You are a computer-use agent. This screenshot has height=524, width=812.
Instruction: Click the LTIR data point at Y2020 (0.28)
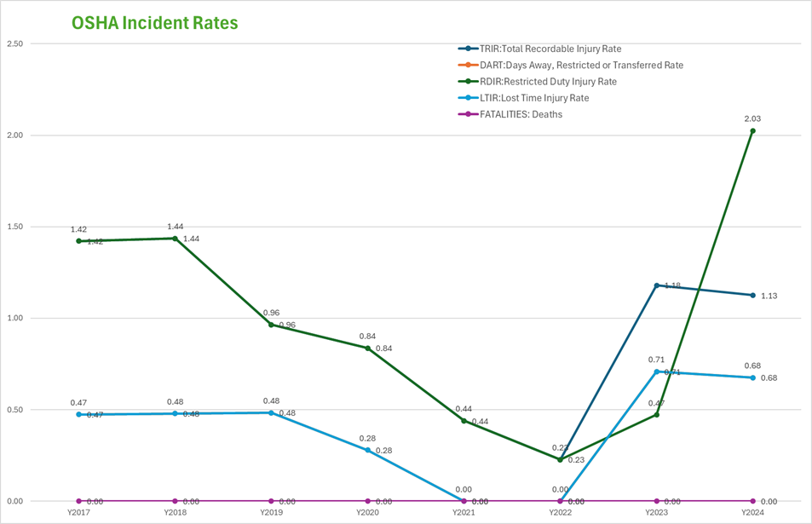[367, 450]
